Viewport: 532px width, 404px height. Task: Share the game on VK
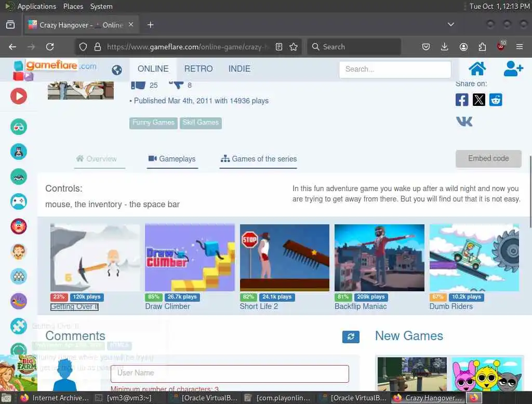click(x=464, y=122)
